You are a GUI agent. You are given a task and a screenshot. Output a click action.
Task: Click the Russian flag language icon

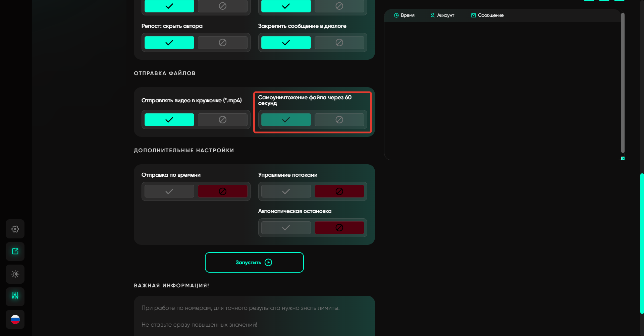tap(15, 319)
